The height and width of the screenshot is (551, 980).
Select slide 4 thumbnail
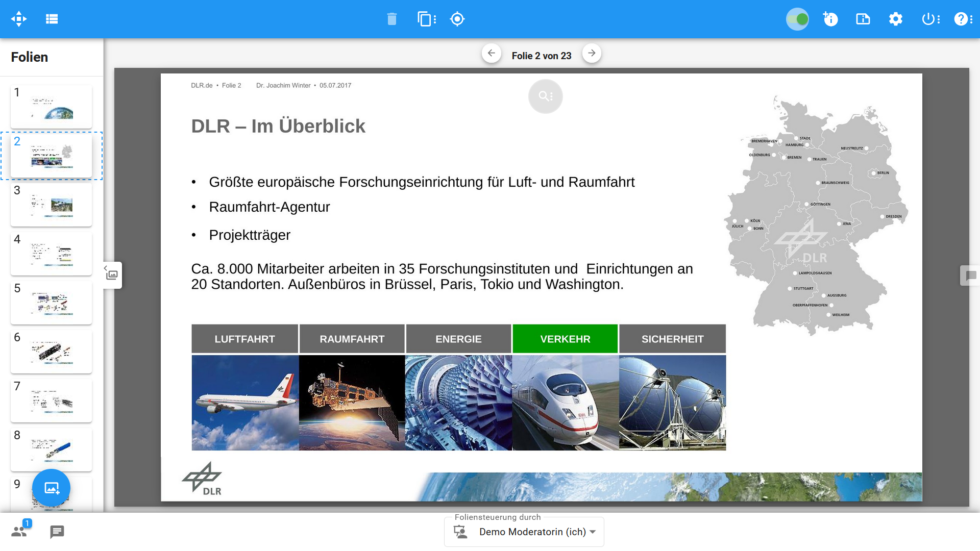click(51, 254)
